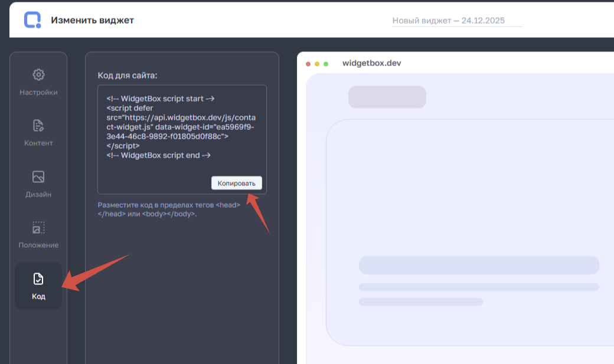
Task: Click the WidgetBox logo icon
Action: 32,20
